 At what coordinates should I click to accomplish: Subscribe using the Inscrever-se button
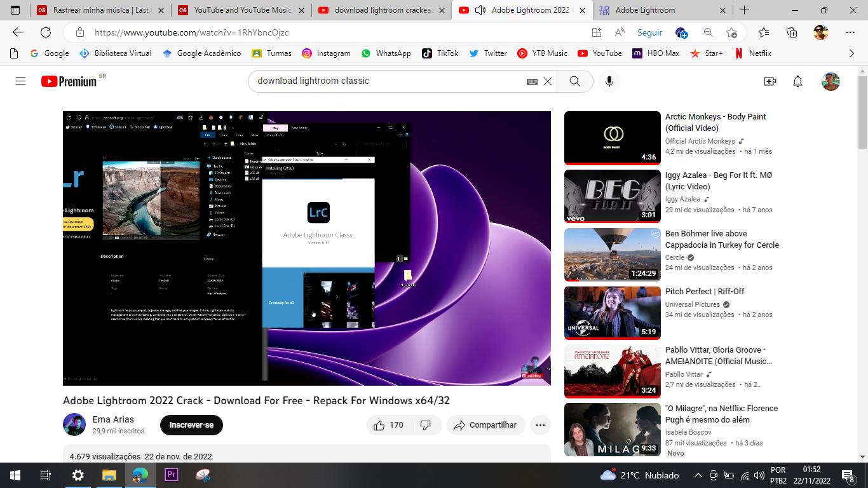[191, 425]
